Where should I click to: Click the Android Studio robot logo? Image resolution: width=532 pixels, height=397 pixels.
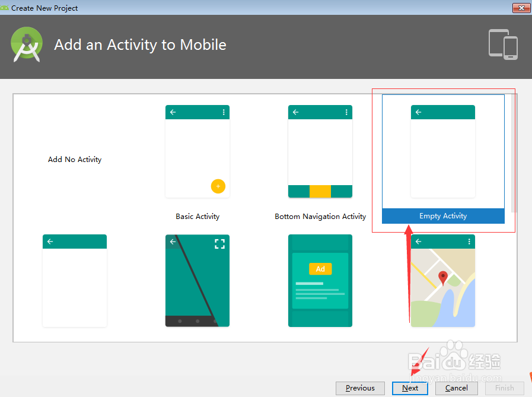27,44
